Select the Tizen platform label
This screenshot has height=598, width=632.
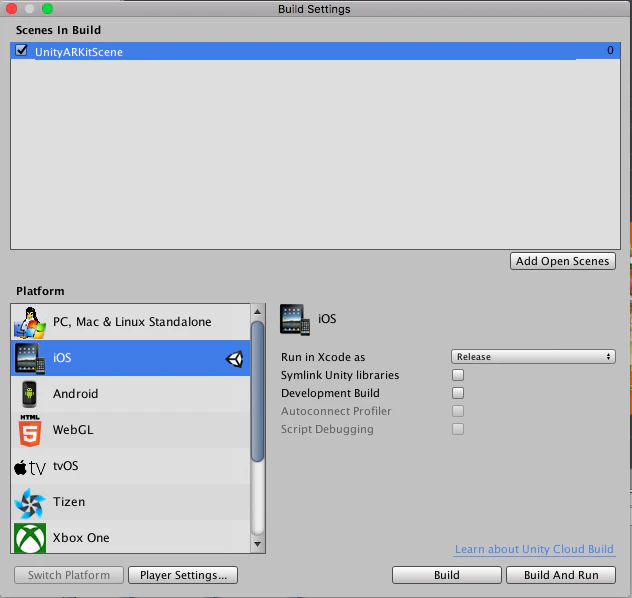[69, 502]
